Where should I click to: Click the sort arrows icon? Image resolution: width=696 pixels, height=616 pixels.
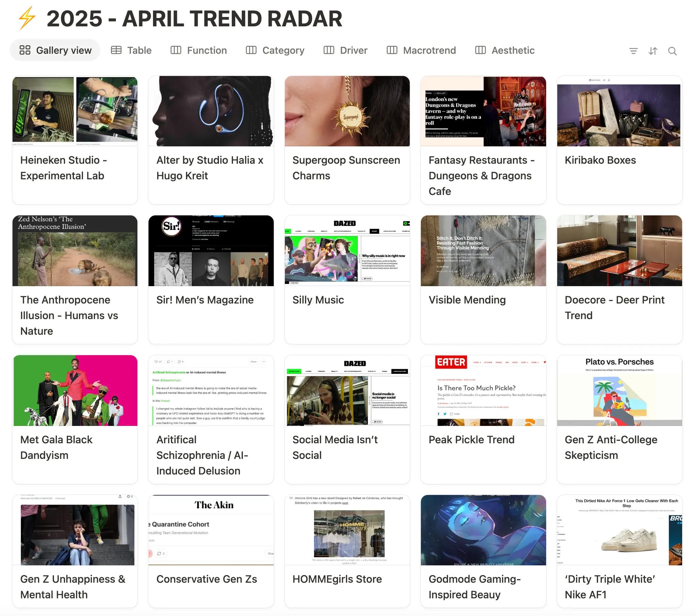click(x=653, y=51)
